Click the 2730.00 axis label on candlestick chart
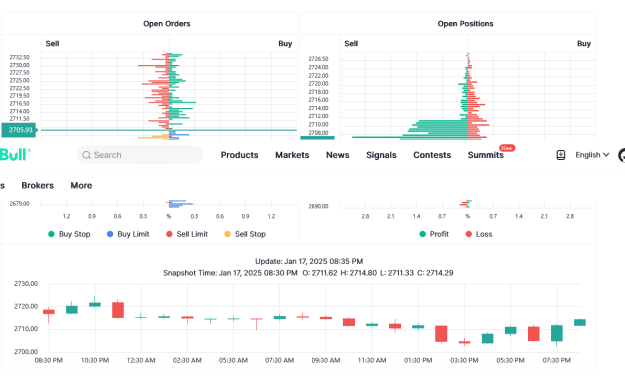625x383 pixels. pyautogui.click(x=26, y=284)
